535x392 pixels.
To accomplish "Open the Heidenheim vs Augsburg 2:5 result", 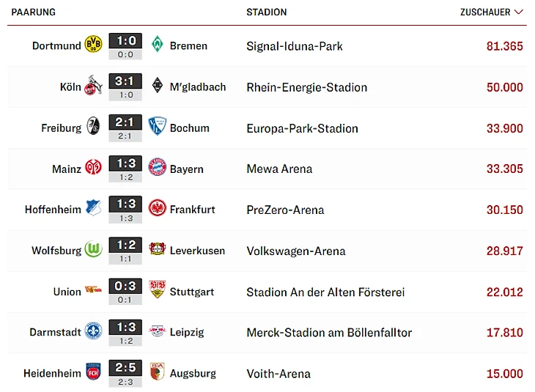I will [125, 369].
